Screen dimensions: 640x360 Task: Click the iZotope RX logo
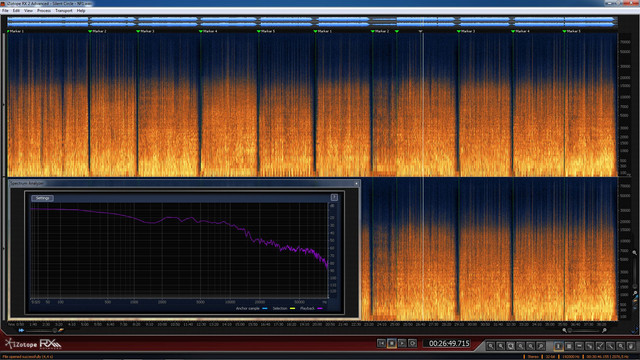[x=33, y=344]
